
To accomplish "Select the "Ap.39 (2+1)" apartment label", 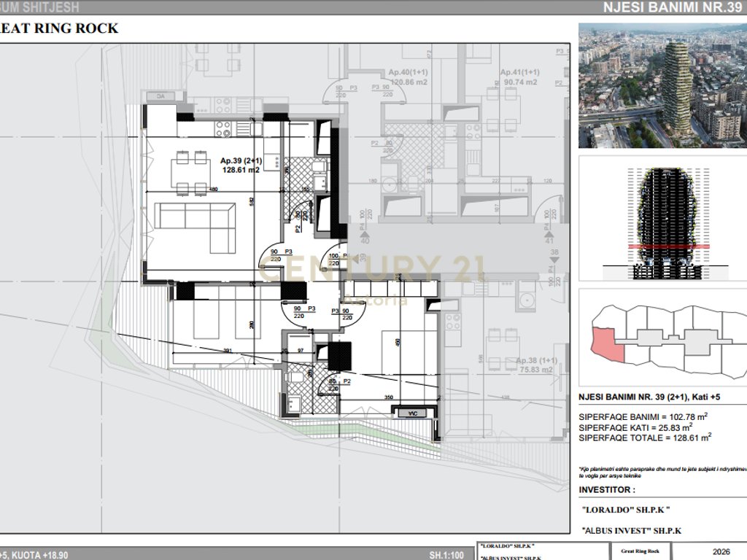I will pyautogui.click(x=241, y=161).
